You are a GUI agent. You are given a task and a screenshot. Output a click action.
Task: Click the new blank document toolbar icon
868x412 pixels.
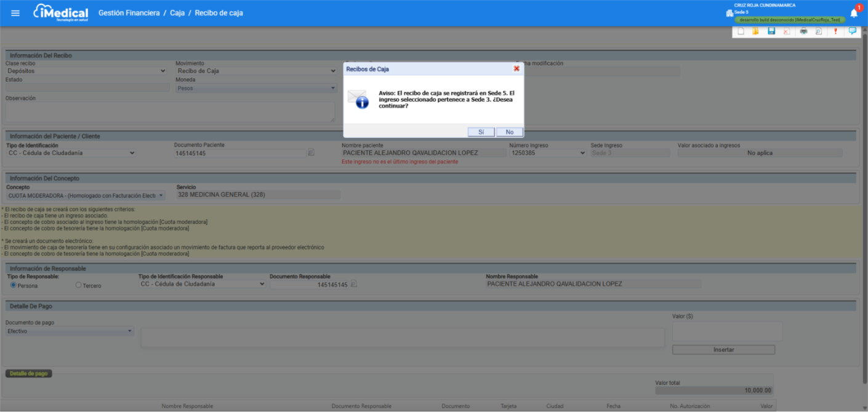(x=741, y=31)
